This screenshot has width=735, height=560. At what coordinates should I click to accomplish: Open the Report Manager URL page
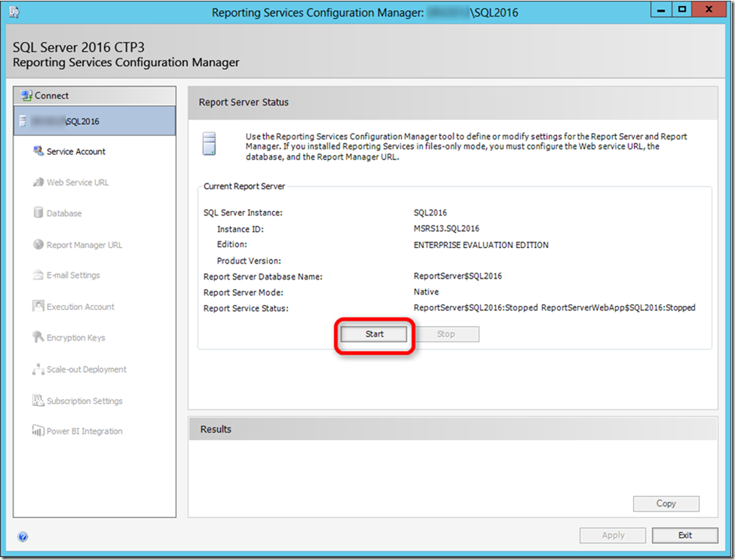[84, 245]
